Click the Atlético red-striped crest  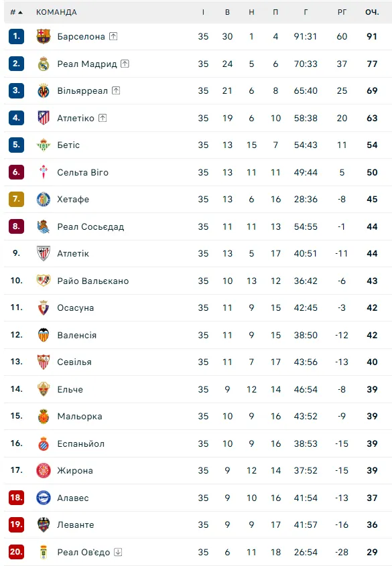tap(44, 118)
